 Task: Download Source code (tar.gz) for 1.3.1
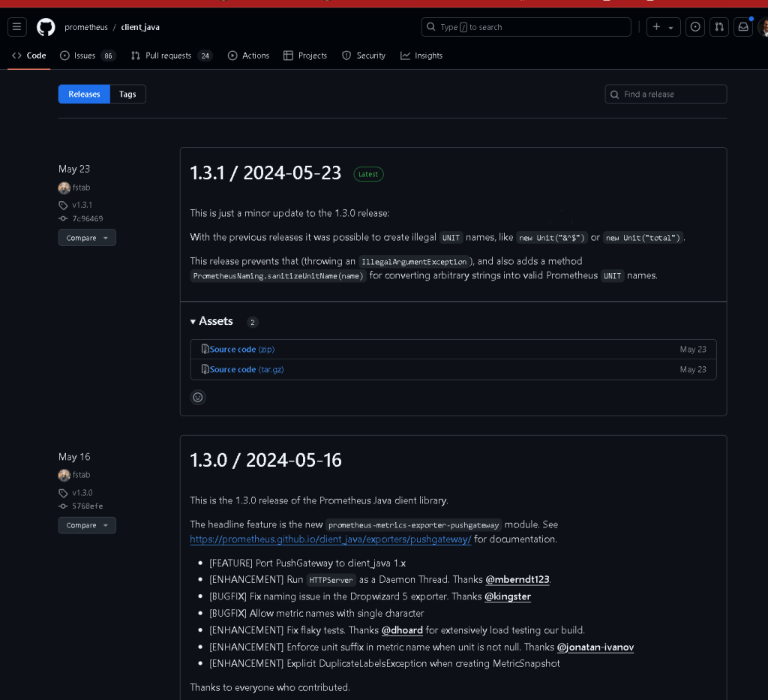[247, 369]
